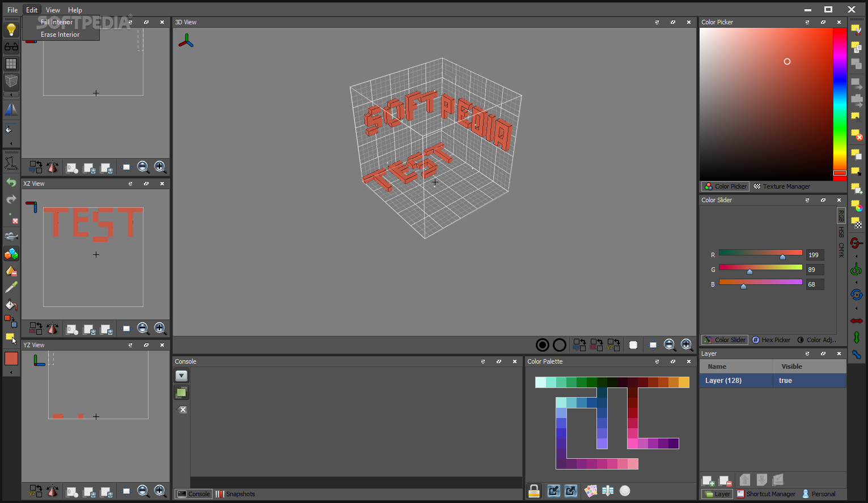Select the blue mirror tool icon
Viewport: 868px width, 503px height.
[x=11, y=109]
